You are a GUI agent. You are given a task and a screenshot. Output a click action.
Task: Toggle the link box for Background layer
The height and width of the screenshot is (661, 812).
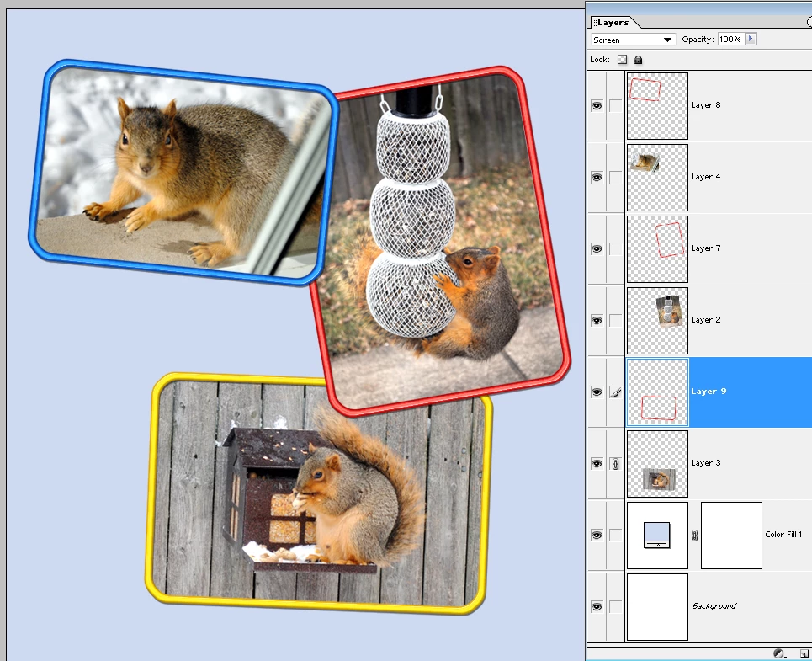615,606
